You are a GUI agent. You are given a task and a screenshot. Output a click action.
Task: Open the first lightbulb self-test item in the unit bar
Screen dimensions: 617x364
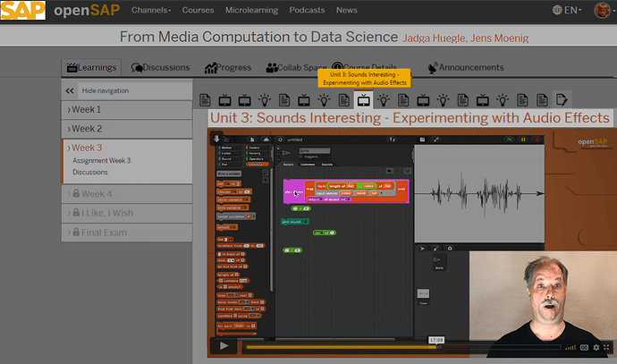coord(265,100)
